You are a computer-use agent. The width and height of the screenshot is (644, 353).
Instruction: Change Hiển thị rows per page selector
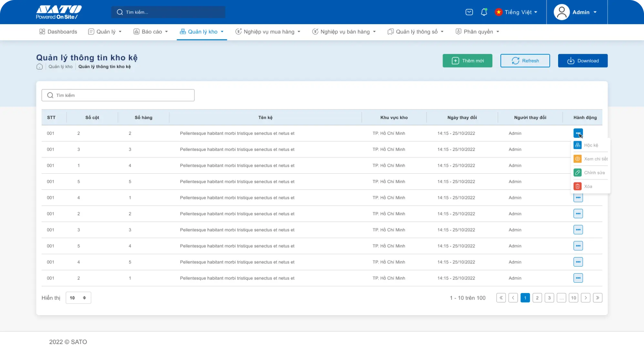(x=78, y=298)
